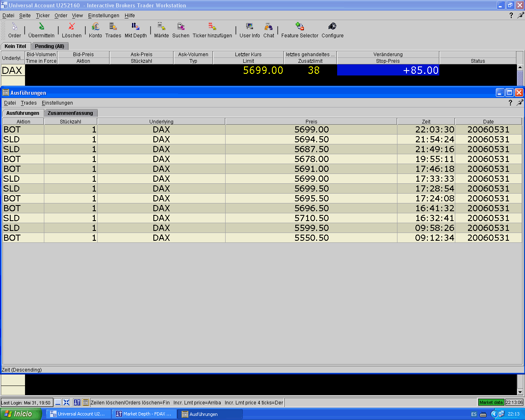Click the Underlying column header in Ausführungen
525x420 pixels.
161,121
